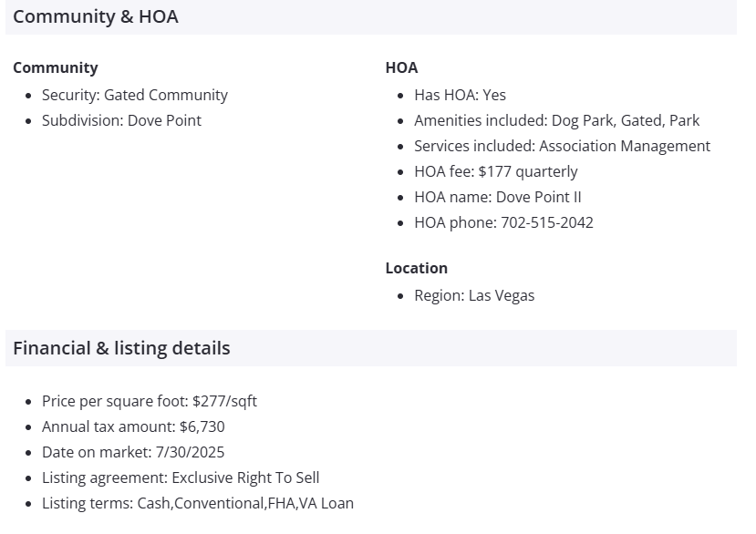Collapse the Financial & listing details header

[121, 348]
